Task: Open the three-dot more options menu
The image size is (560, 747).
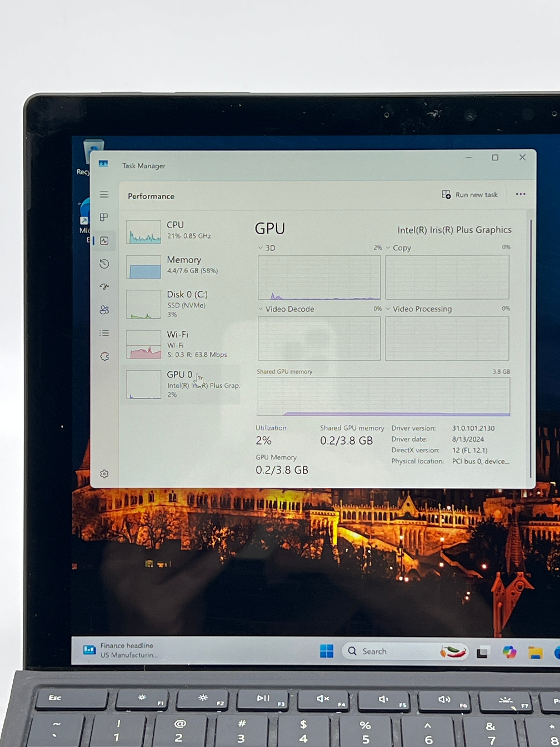Action: [x=521, y=194]
